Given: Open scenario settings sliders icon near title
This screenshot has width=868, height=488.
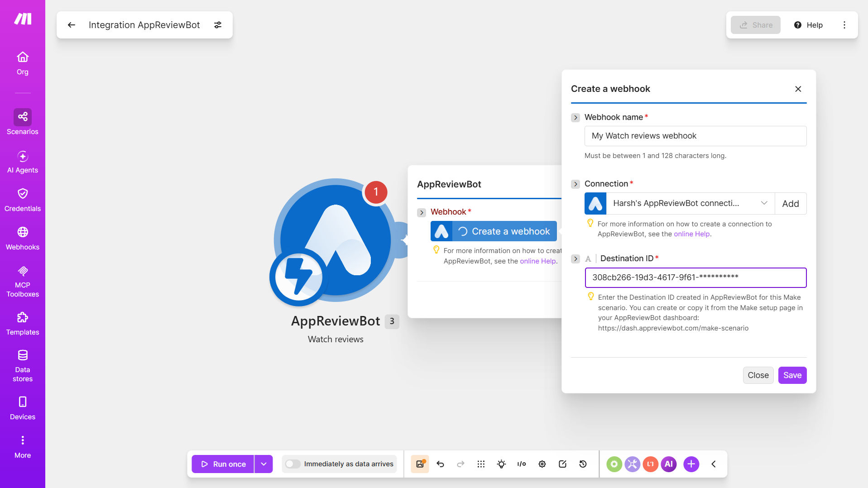Looking at the screenshot, I should [x=218, y=25].
